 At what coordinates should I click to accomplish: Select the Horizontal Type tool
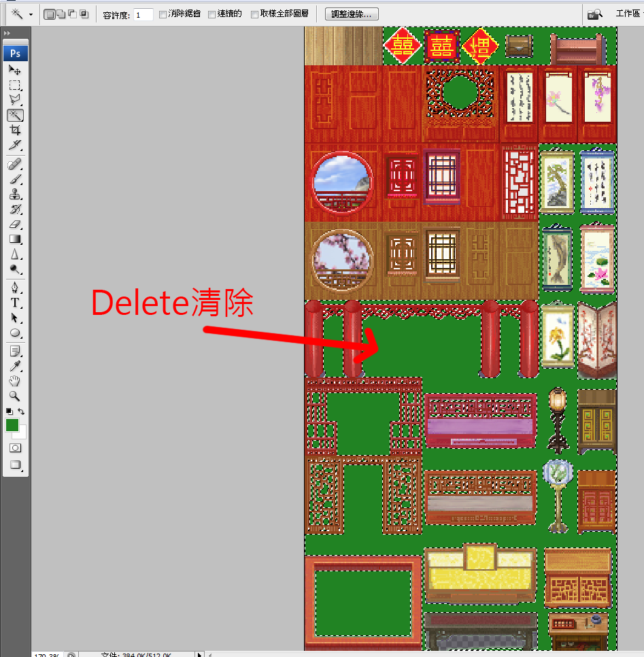[15, 303]
